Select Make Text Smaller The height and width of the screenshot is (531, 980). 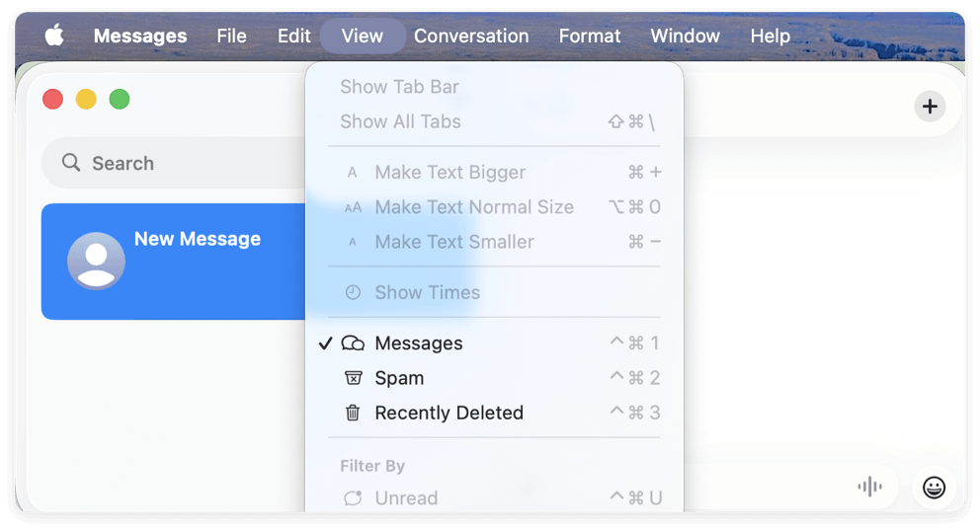[x=494, y=242]
